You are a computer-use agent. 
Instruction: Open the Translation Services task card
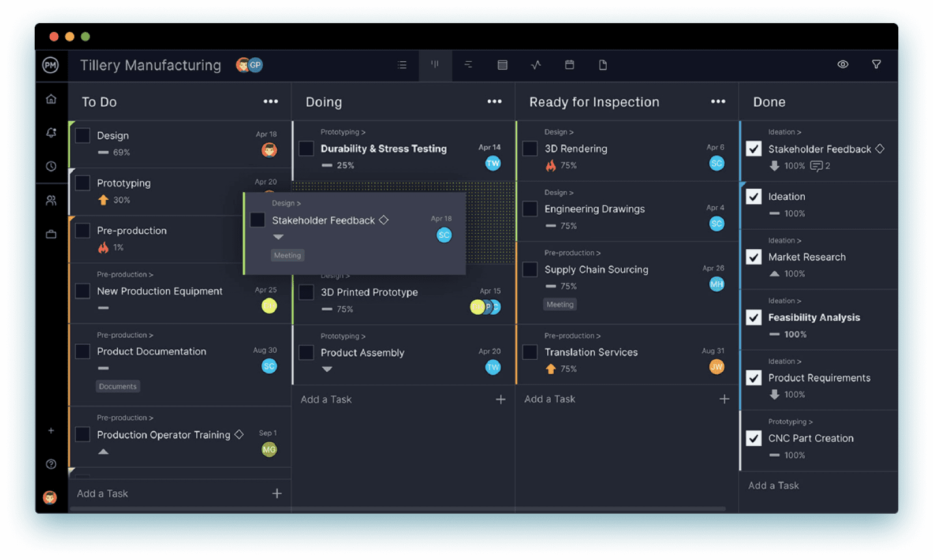click(x=591, y=352)
